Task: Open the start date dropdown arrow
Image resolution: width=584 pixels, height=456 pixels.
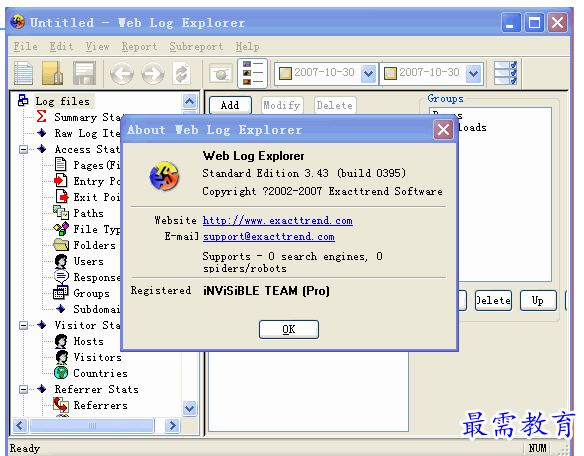Action: click(368, 73)
